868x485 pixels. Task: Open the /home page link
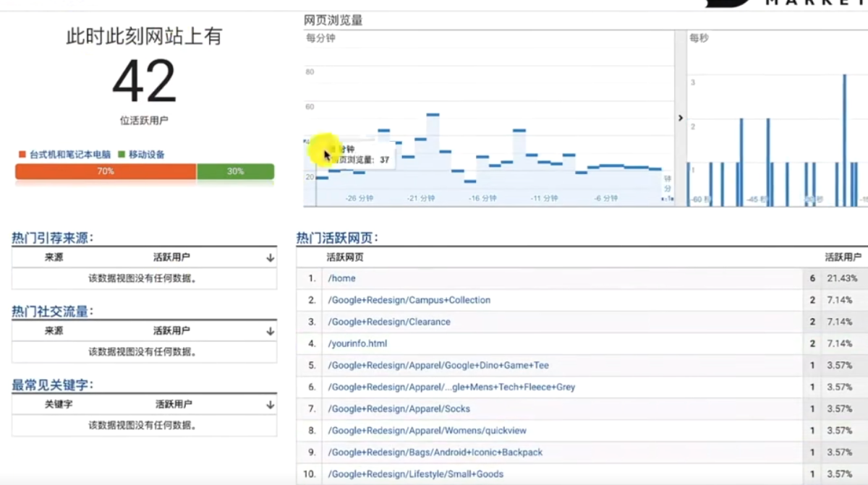tap(341, 278)
